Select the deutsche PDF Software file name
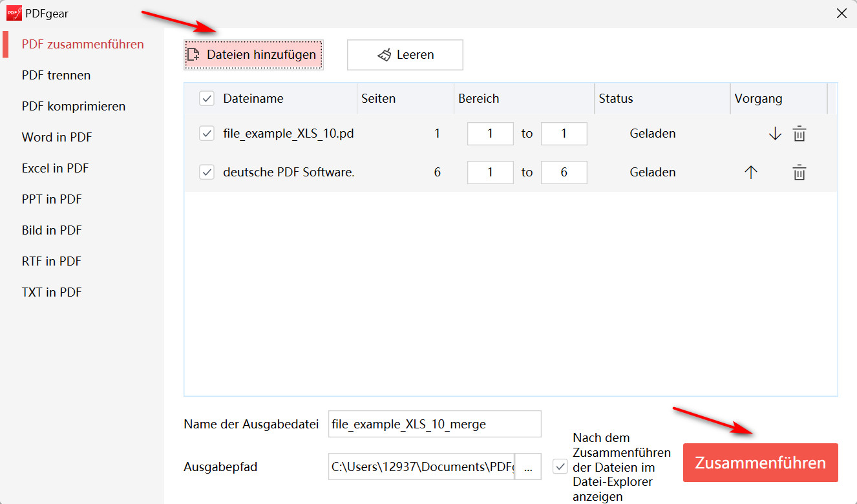This screenshot has width=857, height=504. (289, 173)
